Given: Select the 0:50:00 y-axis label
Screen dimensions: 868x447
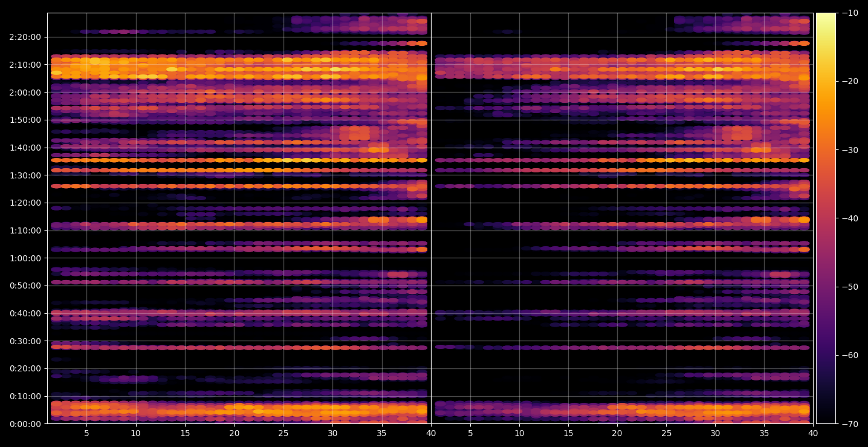Looking at the screenshot, I should [x=25, y=285].
